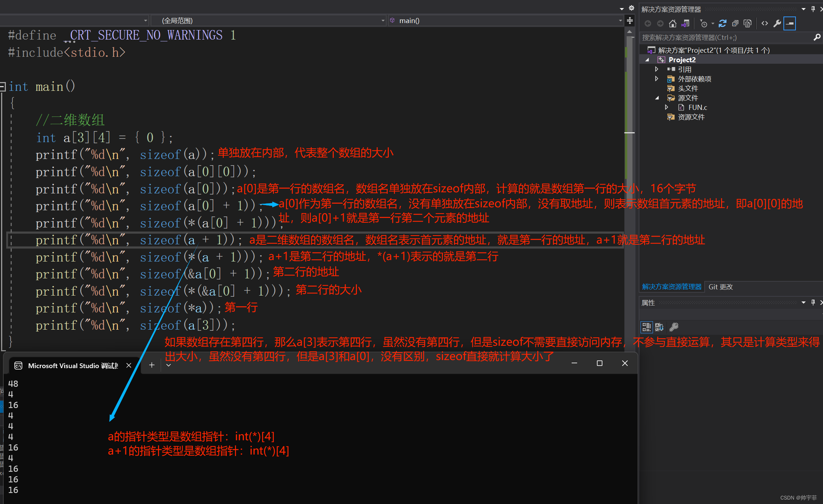Click the split editor window icon
Image resolution: width=823 pixels, height=504 pixels.
tap(630, 21)
